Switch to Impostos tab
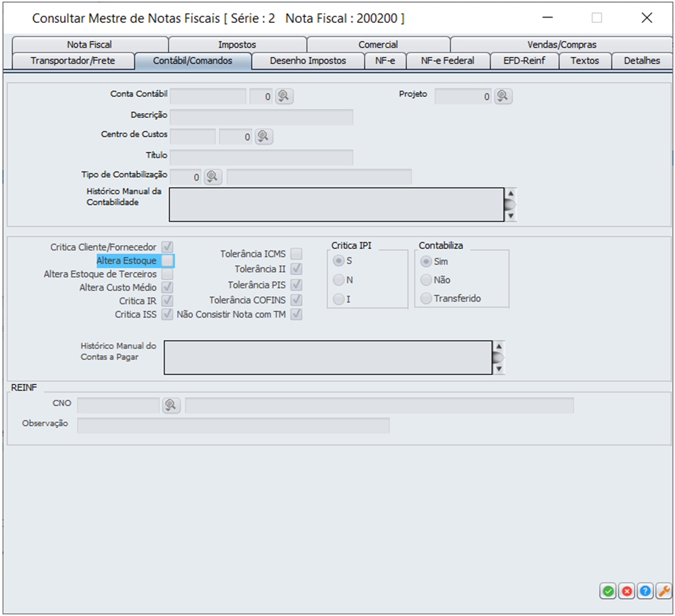 [x=237, y=45]
